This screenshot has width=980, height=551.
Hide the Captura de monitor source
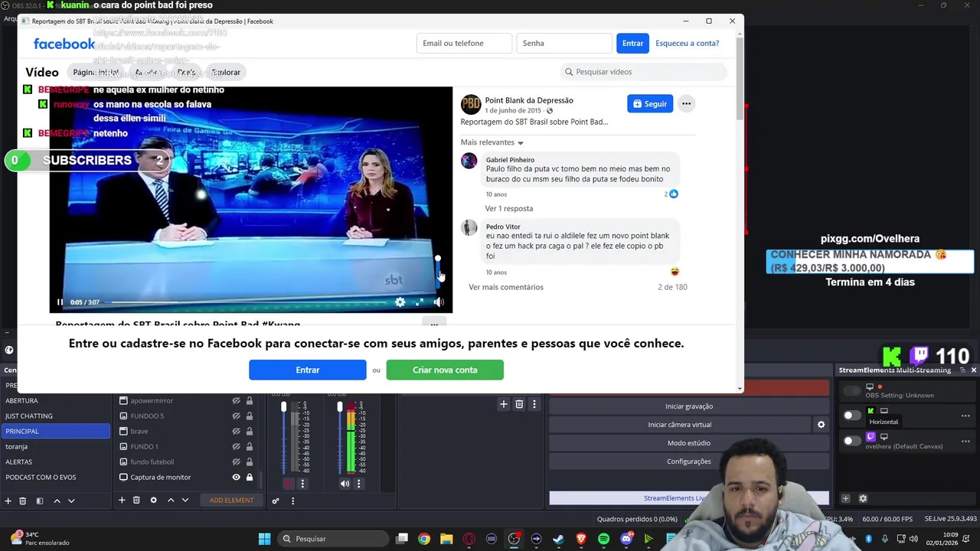pos(236,477)
